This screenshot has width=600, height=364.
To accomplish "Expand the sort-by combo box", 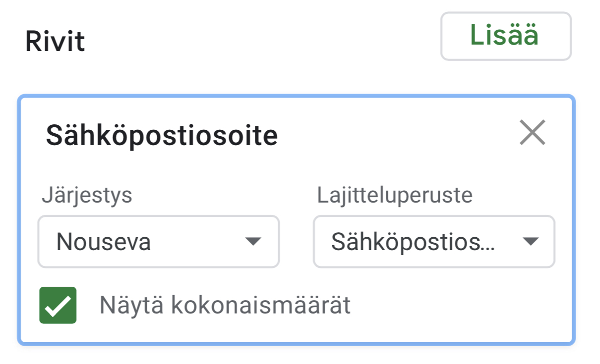I will click(x=433, y=242).
